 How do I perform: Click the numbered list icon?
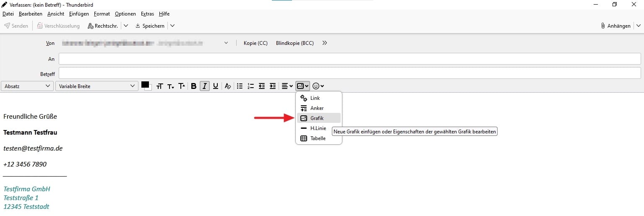[250, 86]
